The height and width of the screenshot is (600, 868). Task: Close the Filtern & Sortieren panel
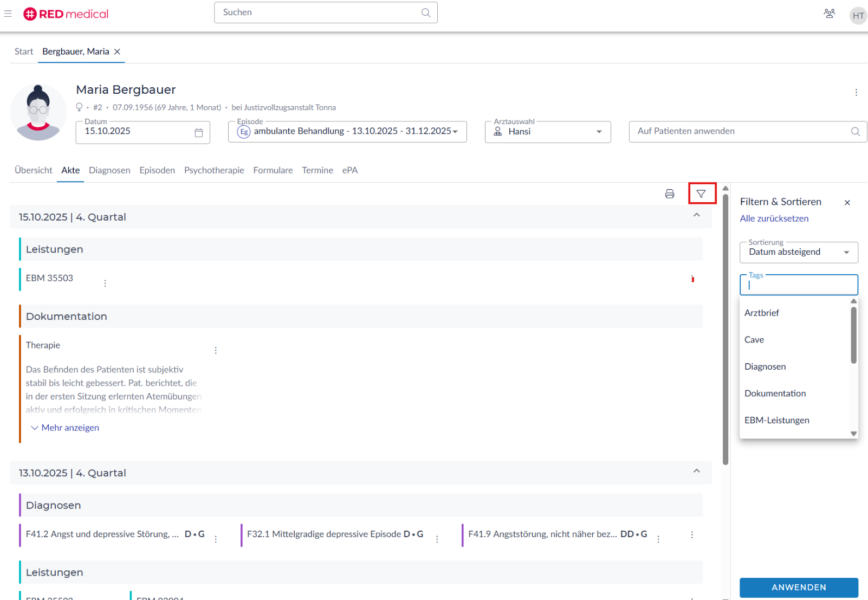click(x=847, y=203)
